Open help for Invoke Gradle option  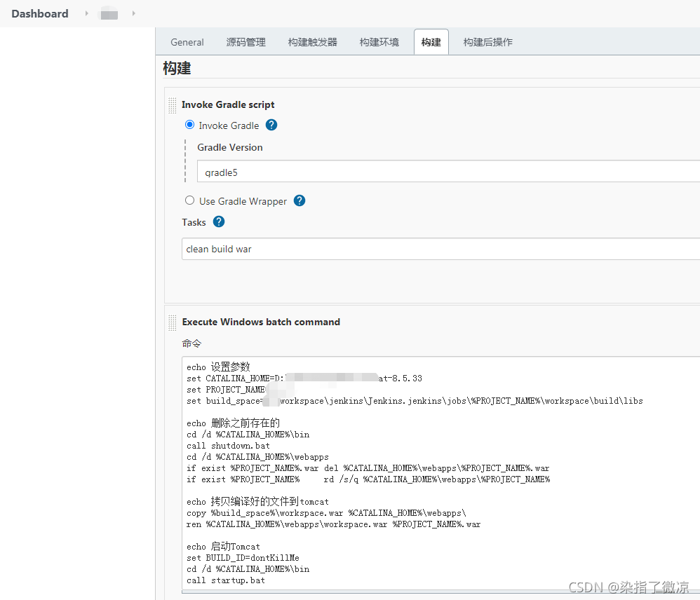271,125
